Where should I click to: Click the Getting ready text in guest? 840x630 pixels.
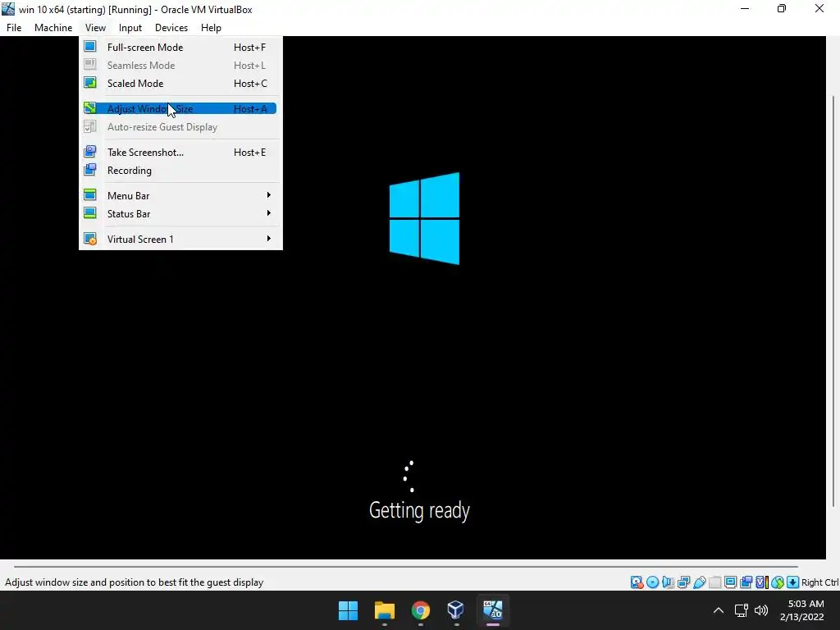tap(419, 510)
